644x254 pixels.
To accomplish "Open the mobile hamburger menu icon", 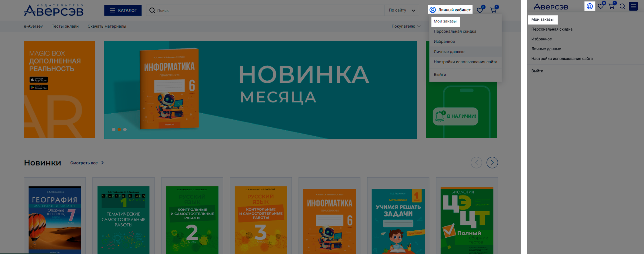I will click(633, 6).
